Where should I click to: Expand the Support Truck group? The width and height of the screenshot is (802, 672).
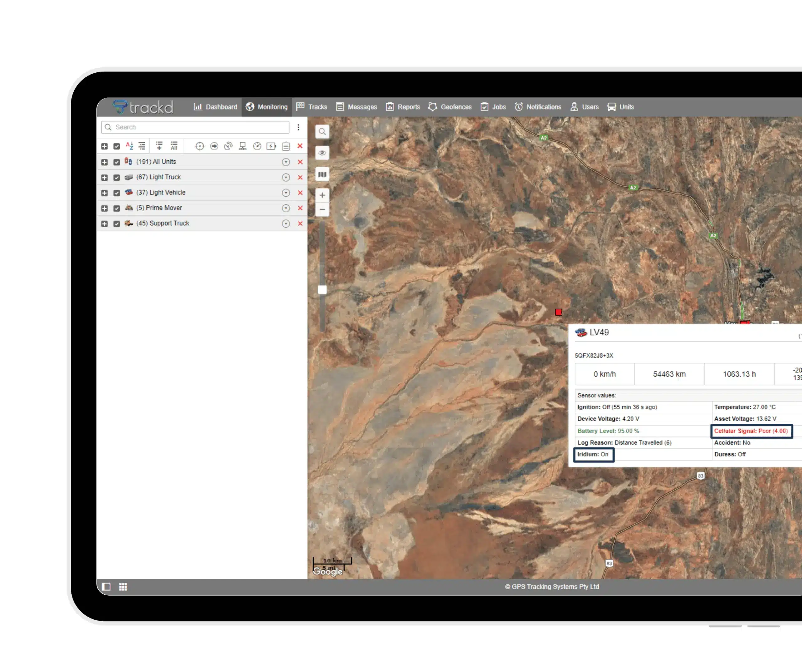pyautogui.click(x=104, y=224)
